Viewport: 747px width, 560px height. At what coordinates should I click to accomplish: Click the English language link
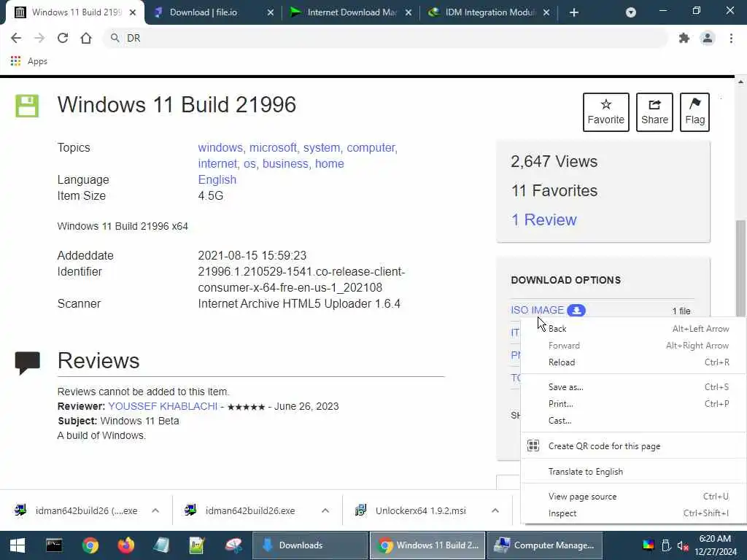pos(217,179)
